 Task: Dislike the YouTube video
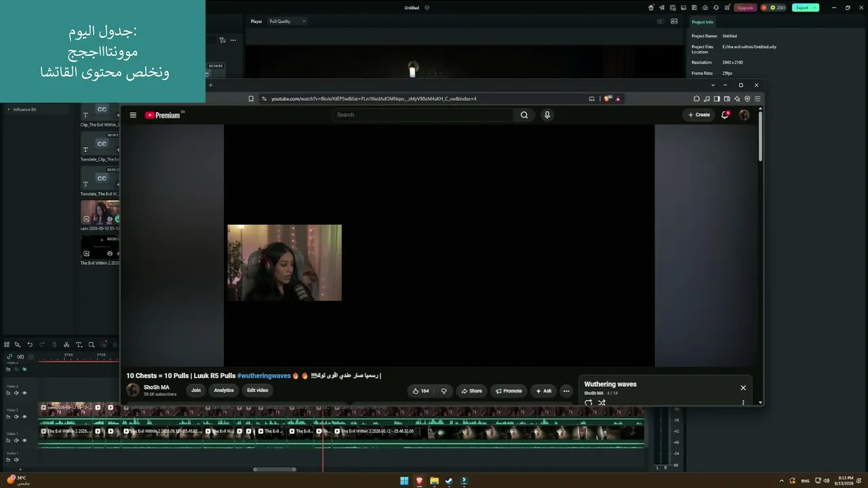[444, 391]
